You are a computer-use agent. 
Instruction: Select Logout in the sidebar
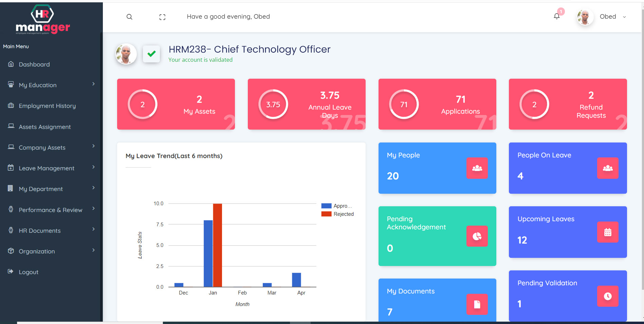pos(29,272)
